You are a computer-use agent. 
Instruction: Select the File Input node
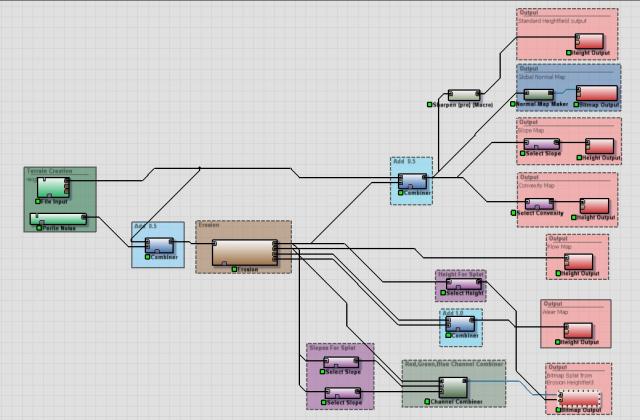(x=53, y=187)
